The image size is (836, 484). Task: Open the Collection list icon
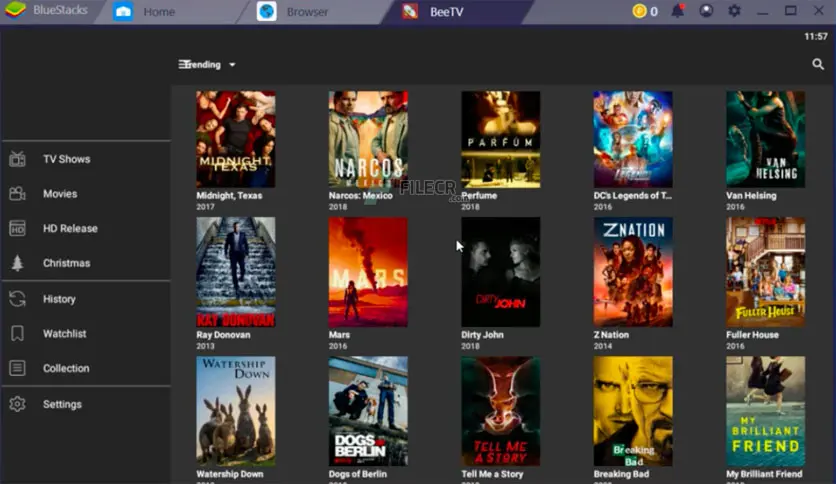pyautogui.click(x=17, y=369)
